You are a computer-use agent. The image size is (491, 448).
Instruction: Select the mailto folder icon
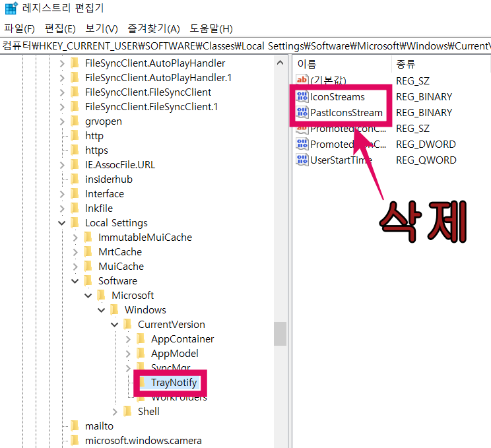click(75, 426)
